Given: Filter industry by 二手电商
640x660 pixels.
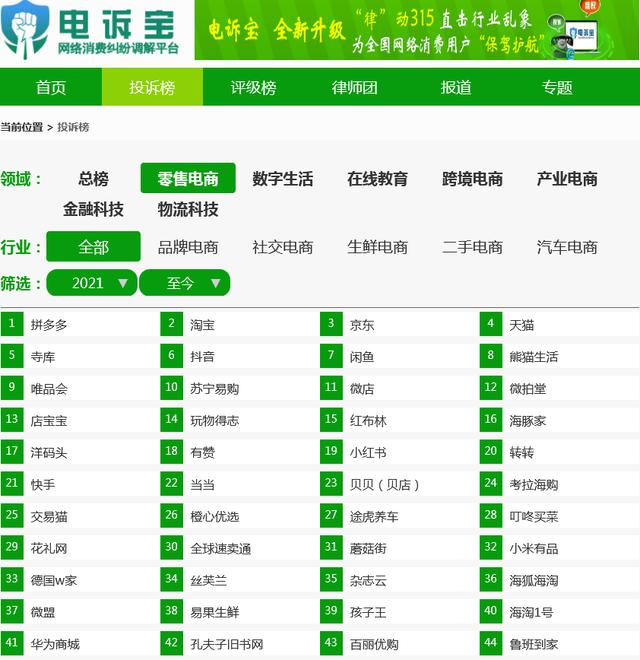Looking at the screenshot, I should pos(472,247).
